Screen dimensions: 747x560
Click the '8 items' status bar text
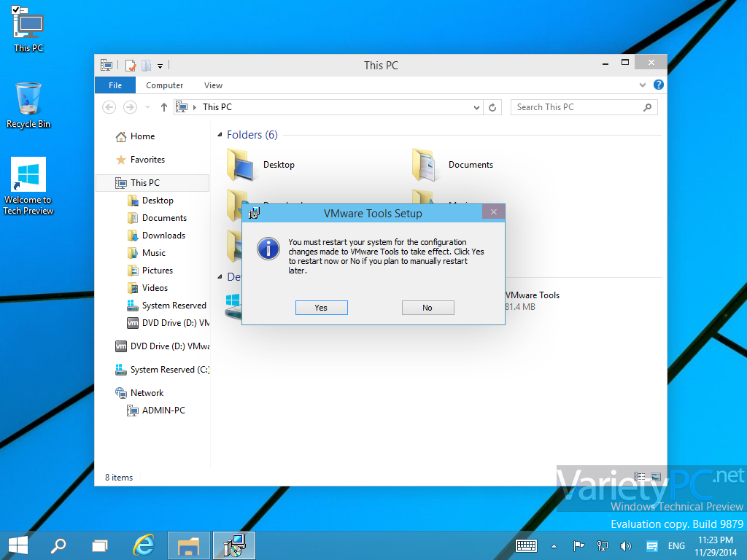(x=119, y=478)
